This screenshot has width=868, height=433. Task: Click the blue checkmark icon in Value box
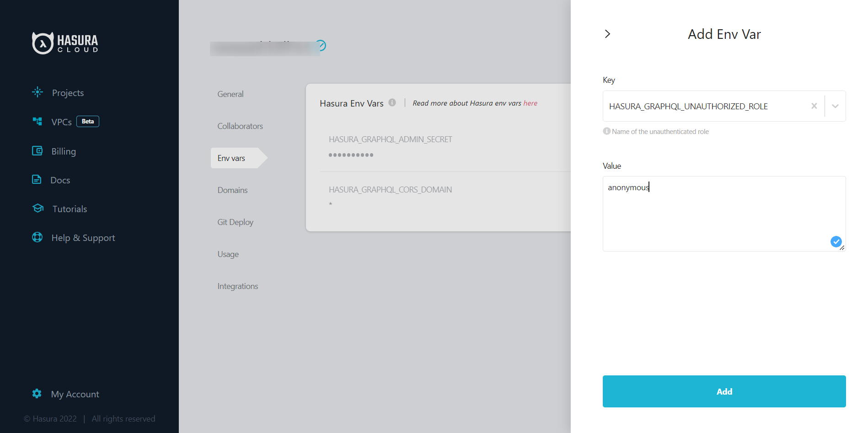click(x=836, y=241)
